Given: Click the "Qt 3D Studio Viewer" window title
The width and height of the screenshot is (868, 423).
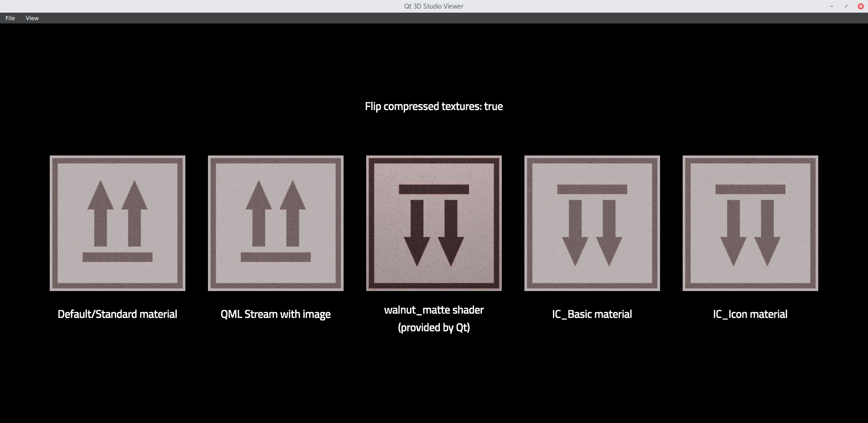Looking at the screenshot, I should (434, 6).
